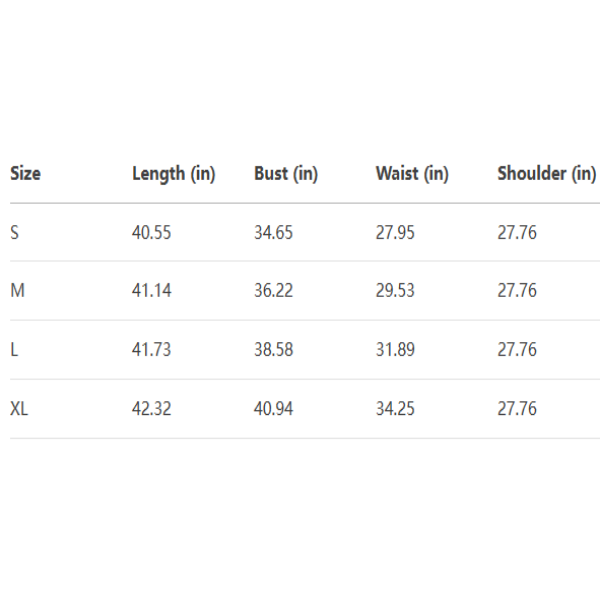Click the 40.55 length value

pyautogui.click(x=152, y=233)
